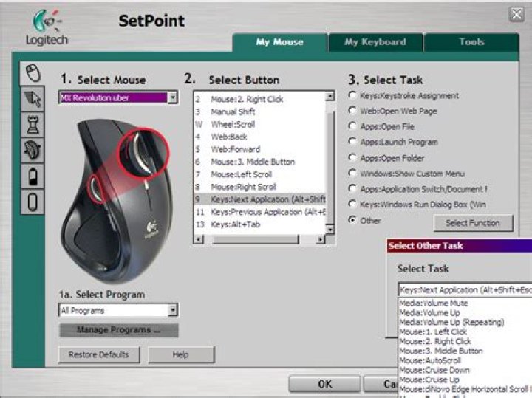The image size is (532, 398).
Task: Select button 7 Mouse:Left Scroll
Action: point(260,174)
